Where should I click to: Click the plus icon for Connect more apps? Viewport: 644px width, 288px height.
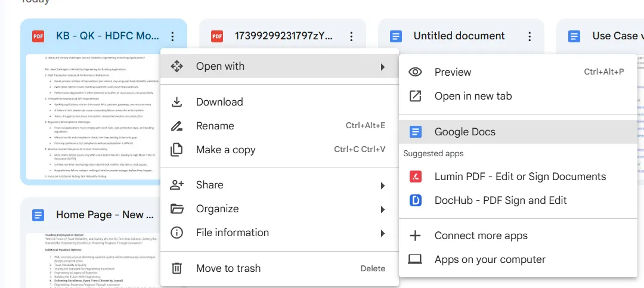coord(415,236)
